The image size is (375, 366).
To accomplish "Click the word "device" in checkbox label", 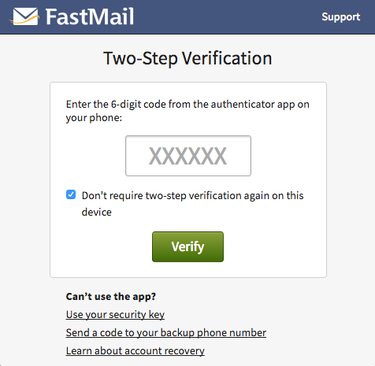I will pos(97,212).
